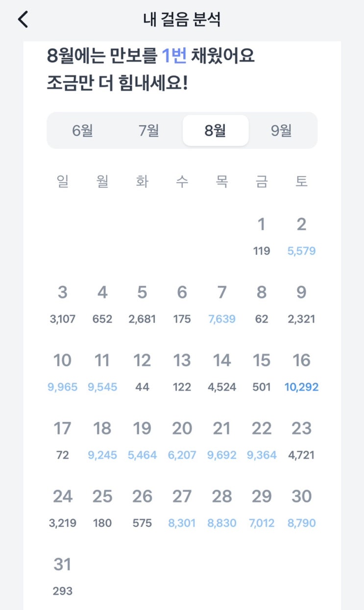Select the 8월 month tab
364x610 pixels.
pyautogui.click(x=216, y=130)
